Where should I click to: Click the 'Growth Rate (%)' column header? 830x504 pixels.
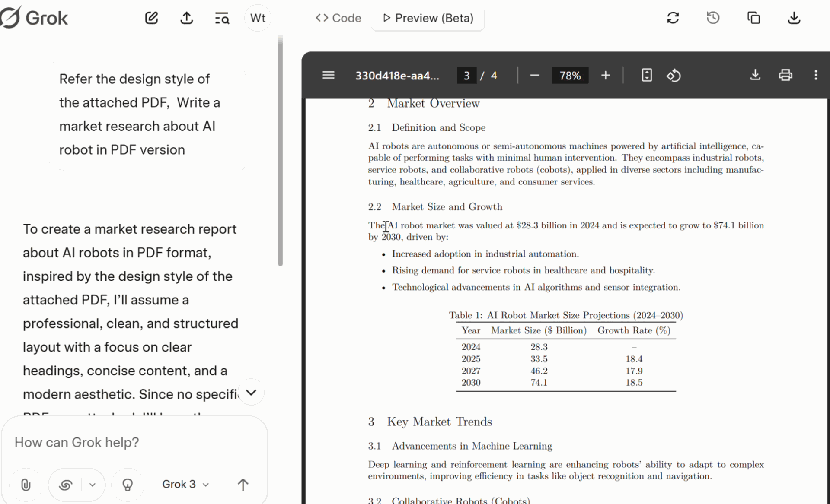[634, 330]
